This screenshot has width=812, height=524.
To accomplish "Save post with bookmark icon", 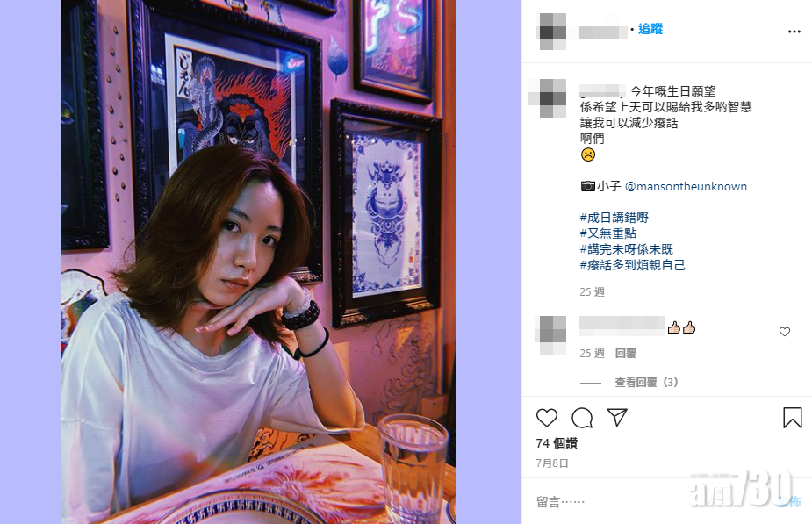I will pos(793,417).
